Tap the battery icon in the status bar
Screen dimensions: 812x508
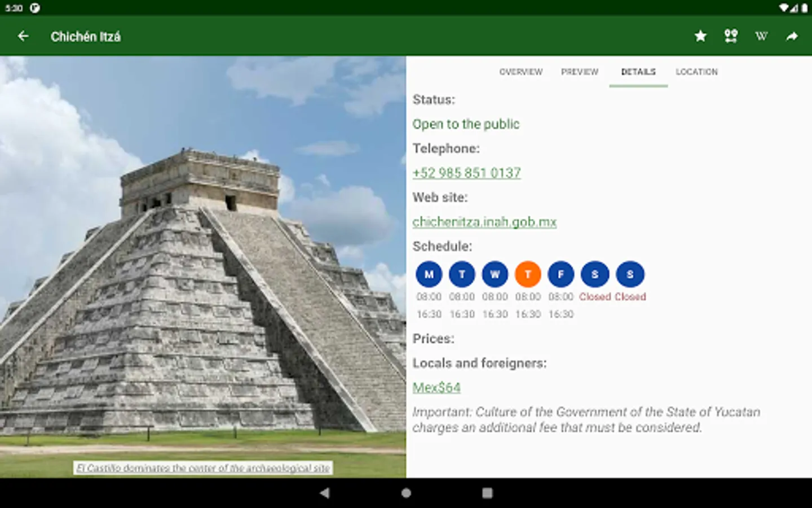[x=805, y=8]
